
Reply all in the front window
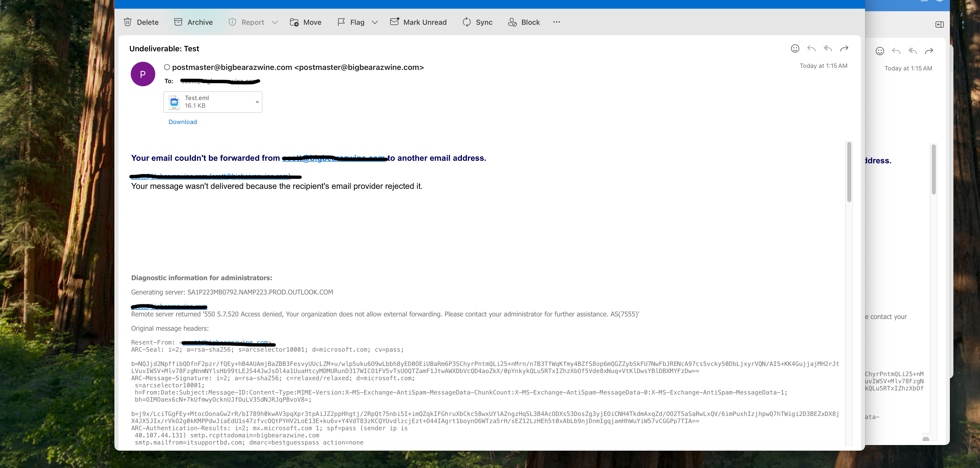click(828, 48)
